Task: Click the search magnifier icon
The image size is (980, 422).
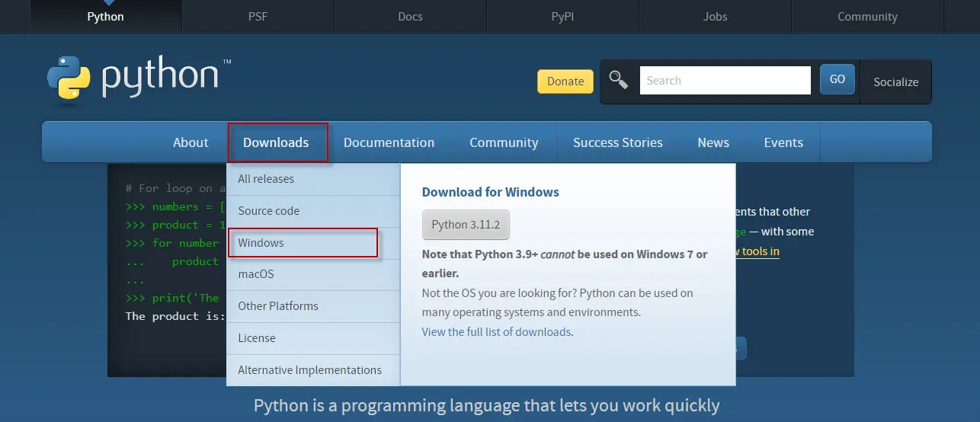Action: tap(619, 81)
